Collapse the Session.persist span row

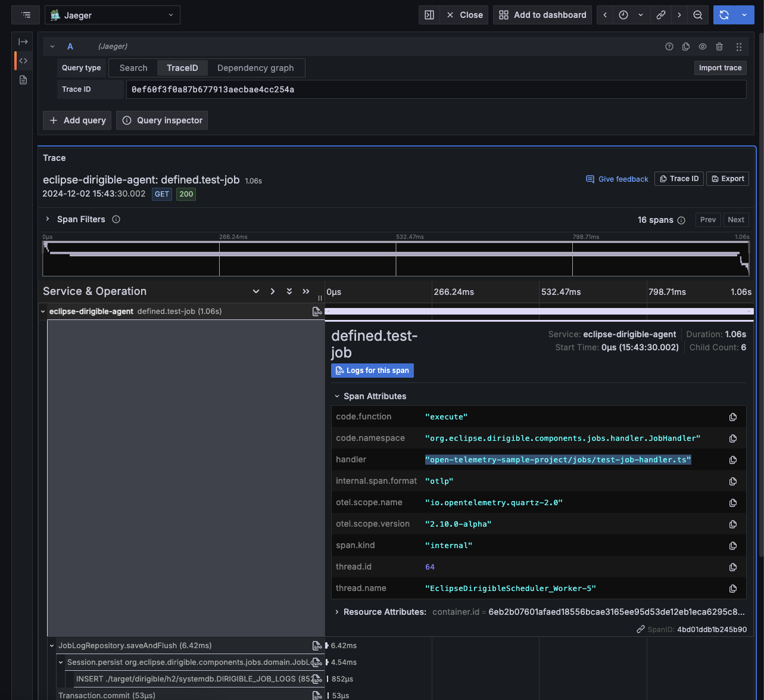coord(61,662)
